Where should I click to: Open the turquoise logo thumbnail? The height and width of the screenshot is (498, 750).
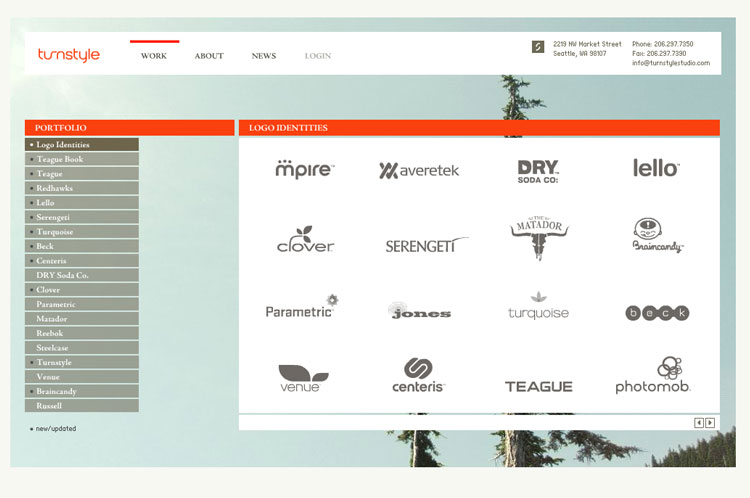coord(539,306)
